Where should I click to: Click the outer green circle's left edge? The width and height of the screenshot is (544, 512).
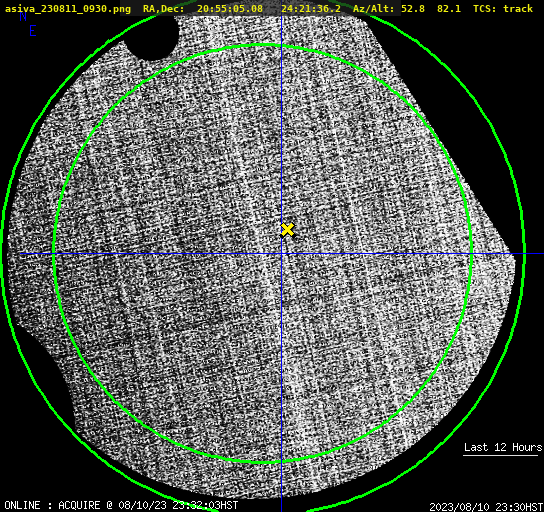coord(2,254)
